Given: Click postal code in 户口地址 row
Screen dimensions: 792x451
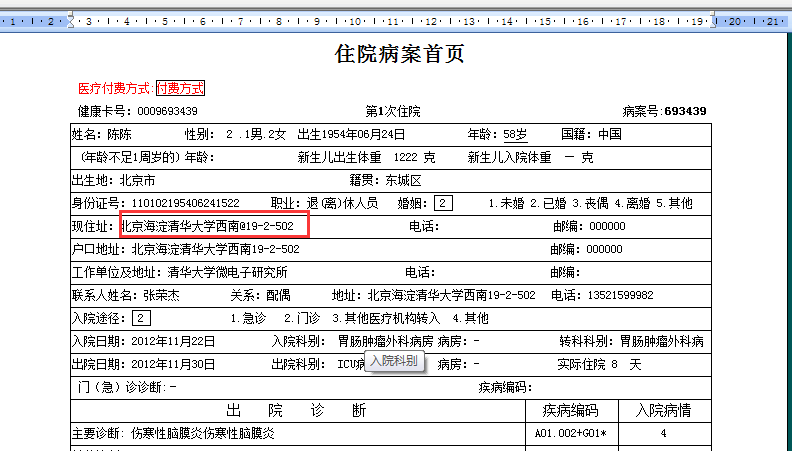Looking at the screenshot, I should coord(604,249).
